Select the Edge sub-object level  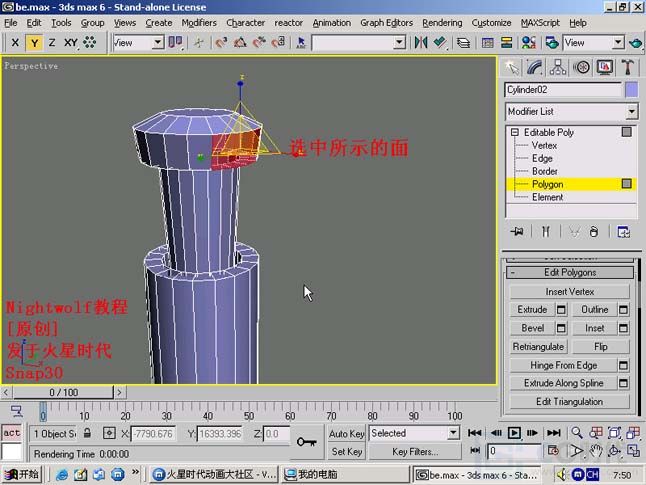tap(542, 159)
